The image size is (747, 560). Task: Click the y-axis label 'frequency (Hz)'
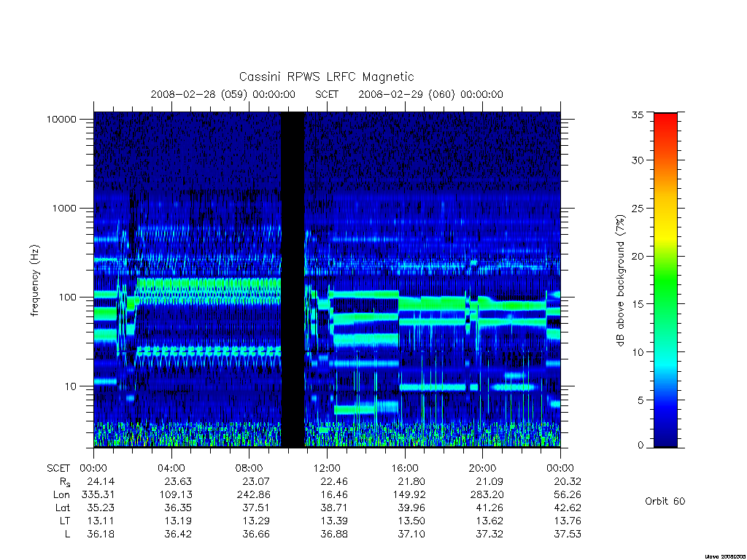pos(35,281)
